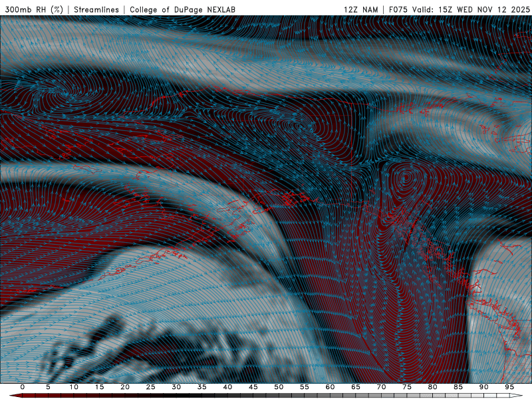Select the '95' colorbar tick label
532x399 pixels.
coord(509,387)
